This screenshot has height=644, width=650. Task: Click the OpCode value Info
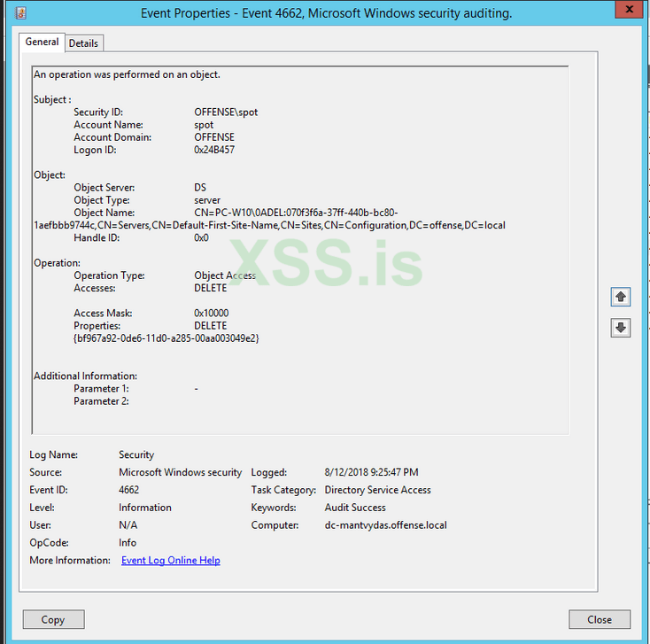pos(128,543)
